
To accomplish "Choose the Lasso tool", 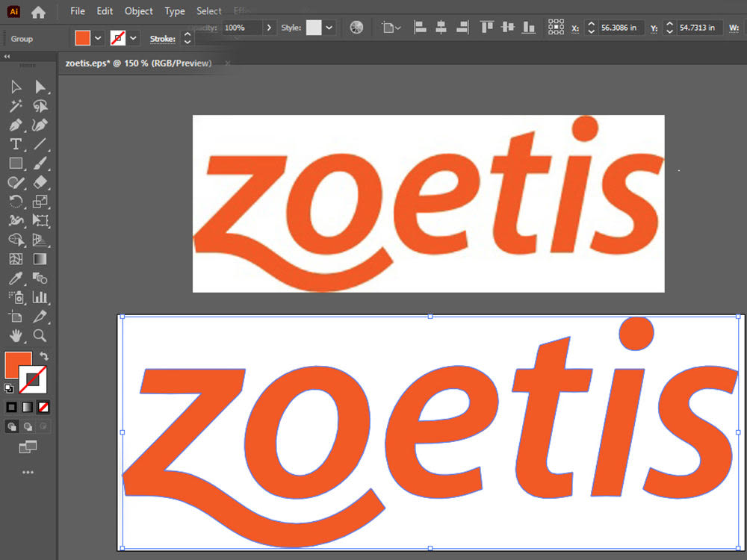I will (40, 106).
